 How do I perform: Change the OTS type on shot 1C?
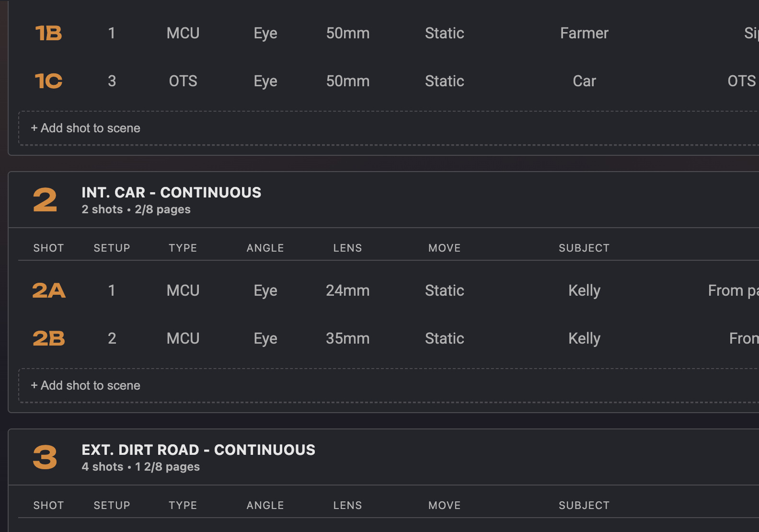(x=183, y=81)
